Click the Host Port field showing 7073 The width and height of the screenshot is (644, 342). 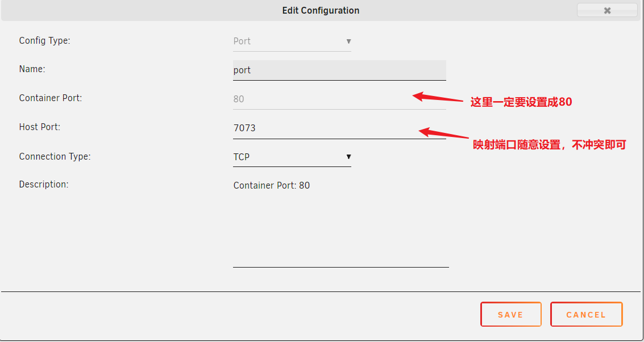coord(339,128)
